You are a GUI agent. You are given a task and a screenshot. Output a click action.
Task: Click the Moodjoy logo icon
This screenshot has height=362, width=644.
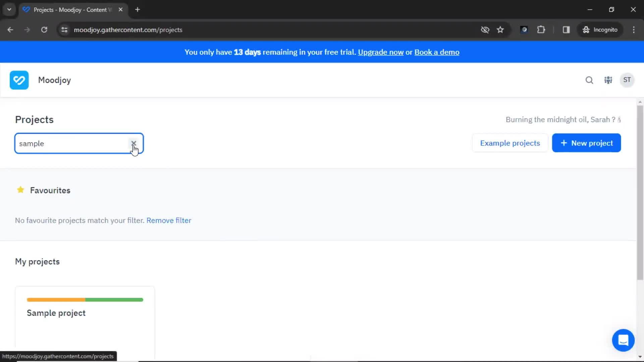point(19,80)
